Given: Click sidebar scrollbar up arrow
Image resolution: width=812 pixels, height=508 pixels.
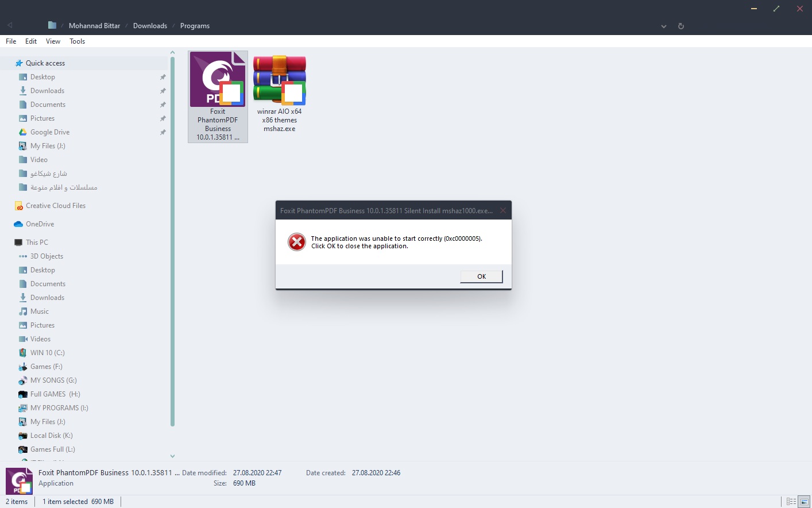Looking at the screenshot, I should pyautogui.click(x=172, y=52).
